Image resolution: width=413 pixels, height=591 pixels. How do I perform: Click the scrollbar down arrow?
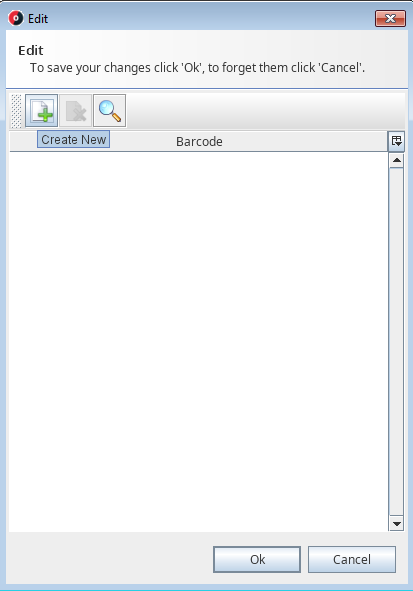point(396,524)
